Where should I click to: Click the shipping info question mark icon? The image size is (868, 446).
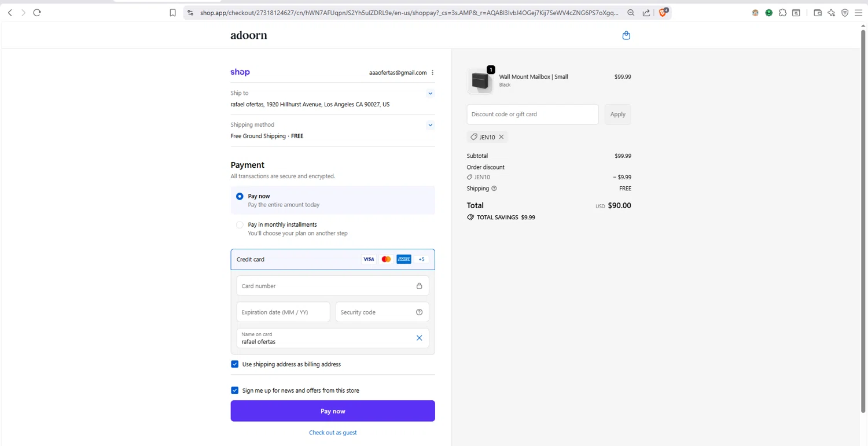pos(494,189)
